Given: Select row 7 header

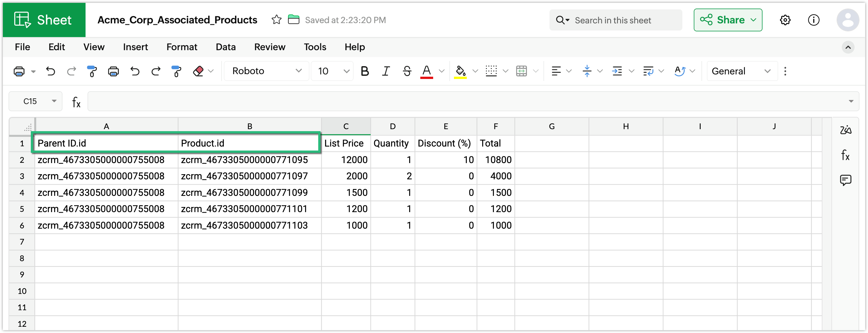Looking at the screenshot, I should [x=22, y=242].
